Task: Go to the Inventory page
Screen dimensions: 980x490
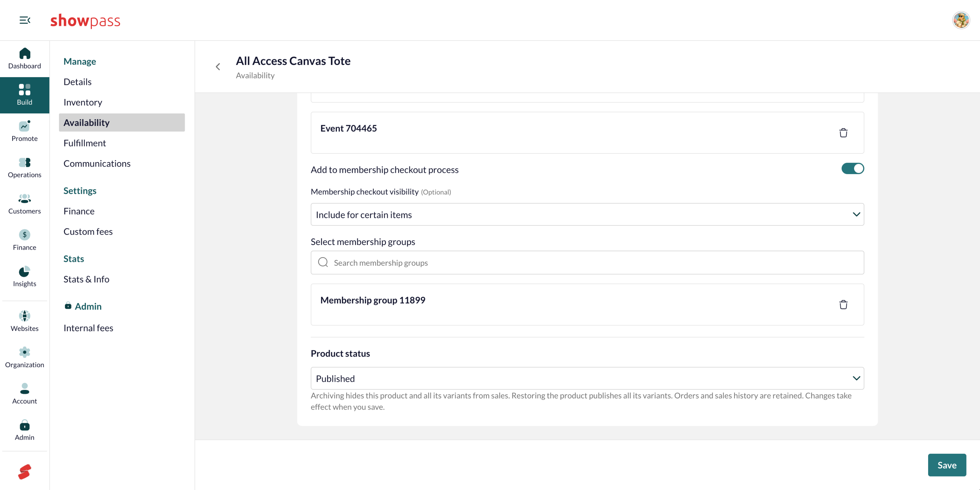Action: [x=122, y=102]
